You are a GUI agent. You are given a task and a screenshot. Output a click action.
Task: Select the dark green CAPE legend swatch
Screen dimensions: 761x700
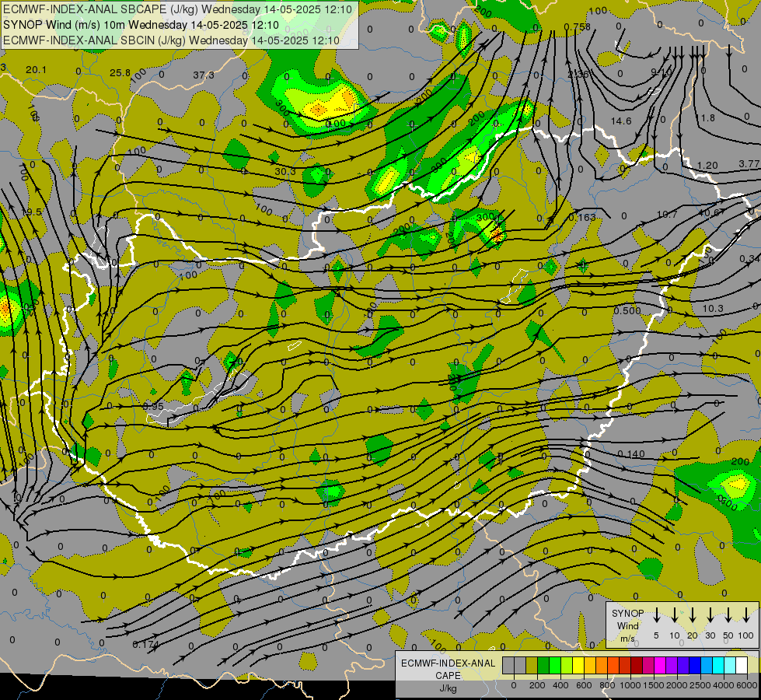(543, 665)
